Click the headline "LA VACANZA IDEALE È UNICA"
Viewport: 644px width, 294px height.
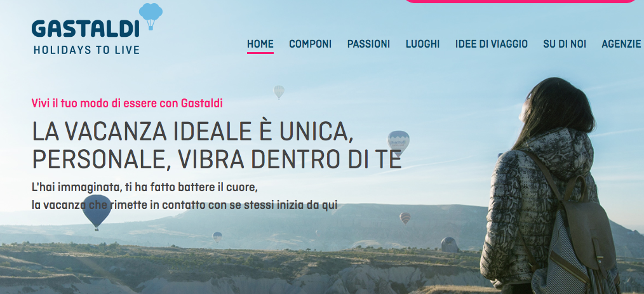tap(192, 132)
